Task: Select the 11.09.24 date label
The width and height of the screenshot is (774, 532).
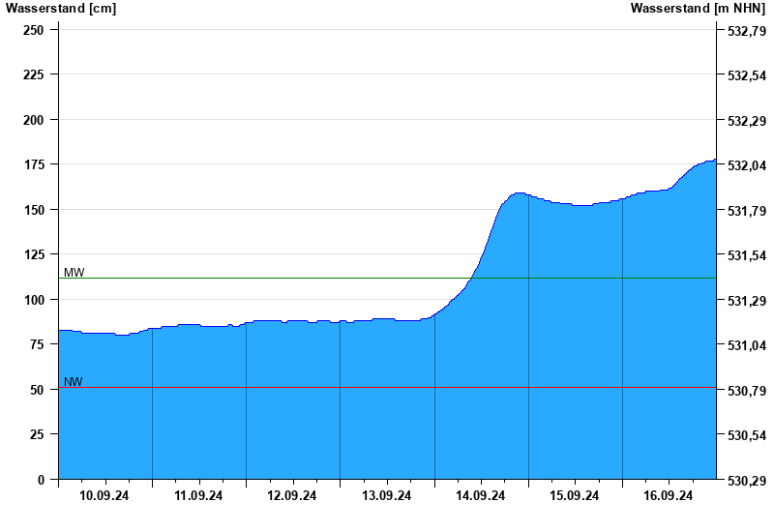Action: coord(198,495)
